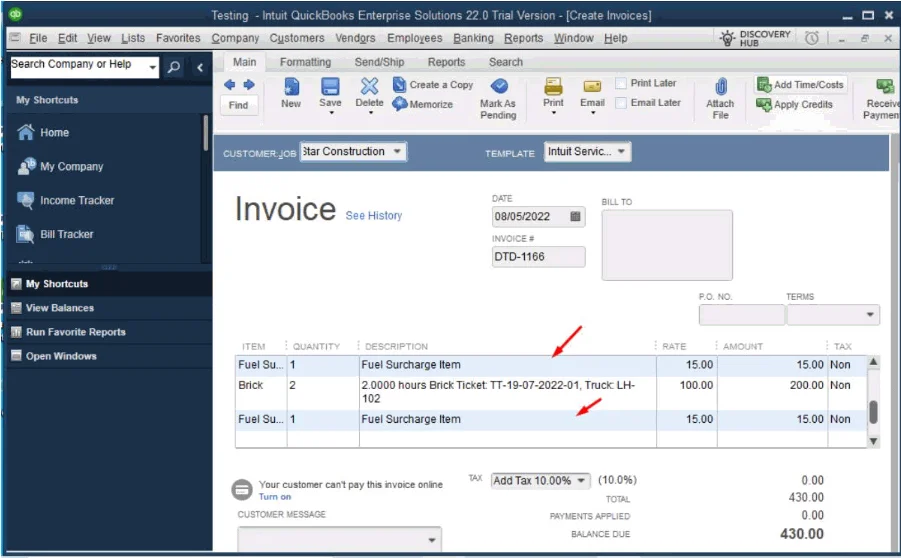
Task: Open the Vendors menu
Action: [355, 38]
